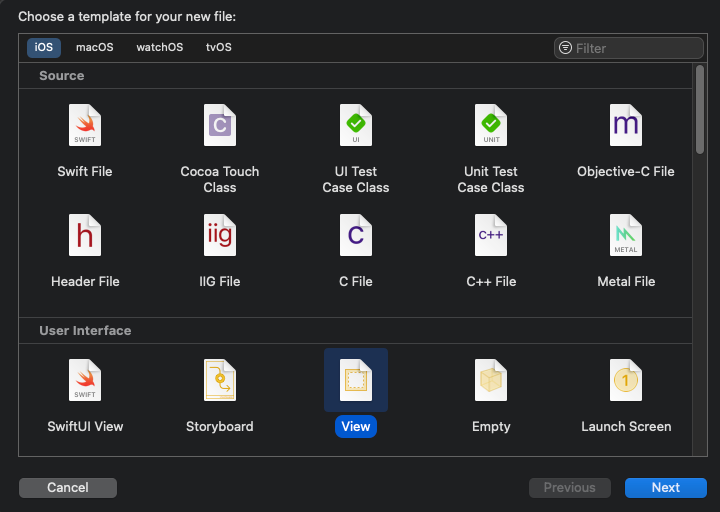Click the "Cocoa Touch Class" label
Screen dimensions: 720x512
[220, 179]
